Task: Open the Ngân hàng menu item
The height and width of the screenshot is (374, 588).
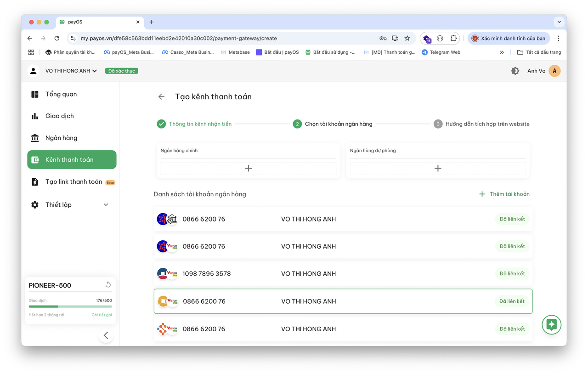Action: [72, 138]
